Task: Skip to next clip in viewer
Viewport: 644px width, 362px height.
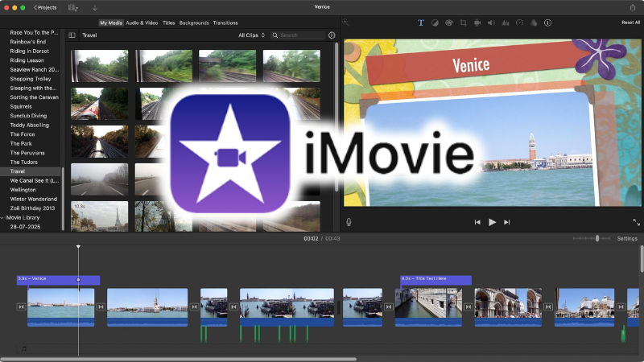Action: [507, 222]
